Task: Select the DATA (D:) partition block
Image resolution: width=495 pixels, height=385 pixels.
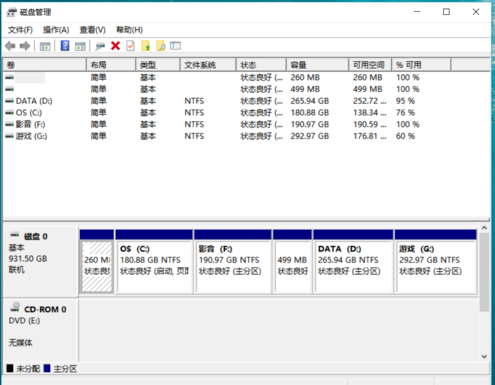Action: (353, 262)
